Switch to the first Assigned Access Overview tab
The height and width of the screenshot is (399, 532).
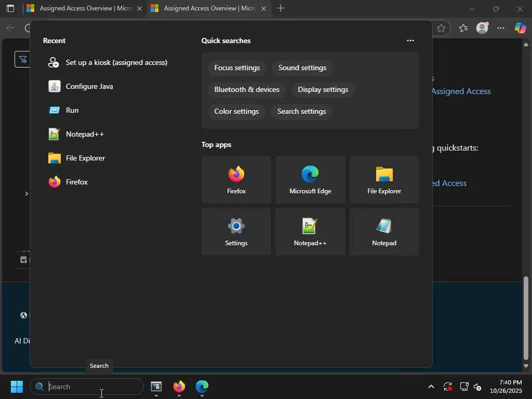[85, 8]
